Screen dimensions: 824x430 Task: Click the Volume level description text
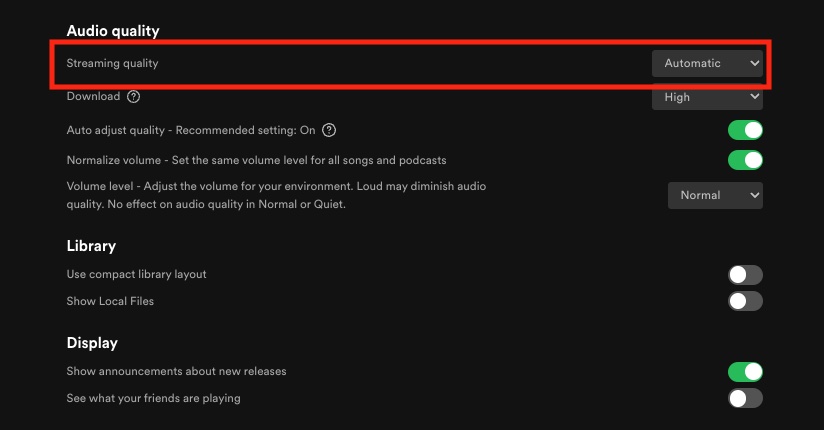pyautogui.click(x=276, y=195)
